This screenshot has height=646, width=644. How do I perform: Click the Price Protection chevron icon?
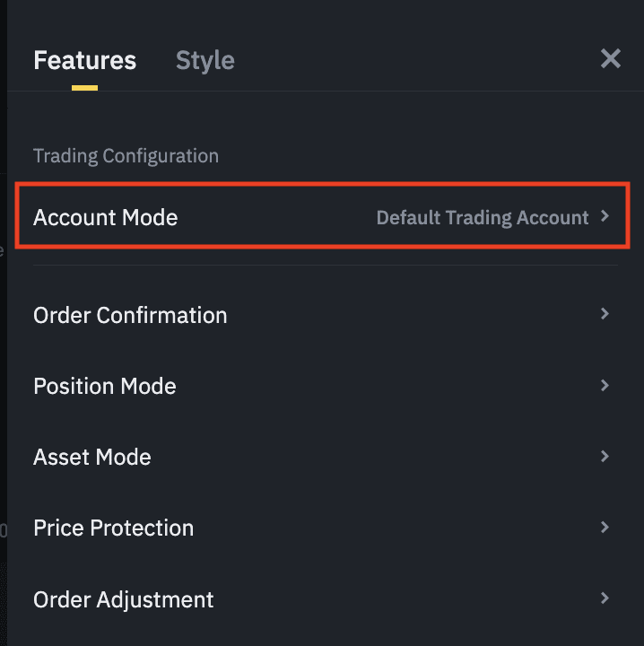click(x=605, y=527)
